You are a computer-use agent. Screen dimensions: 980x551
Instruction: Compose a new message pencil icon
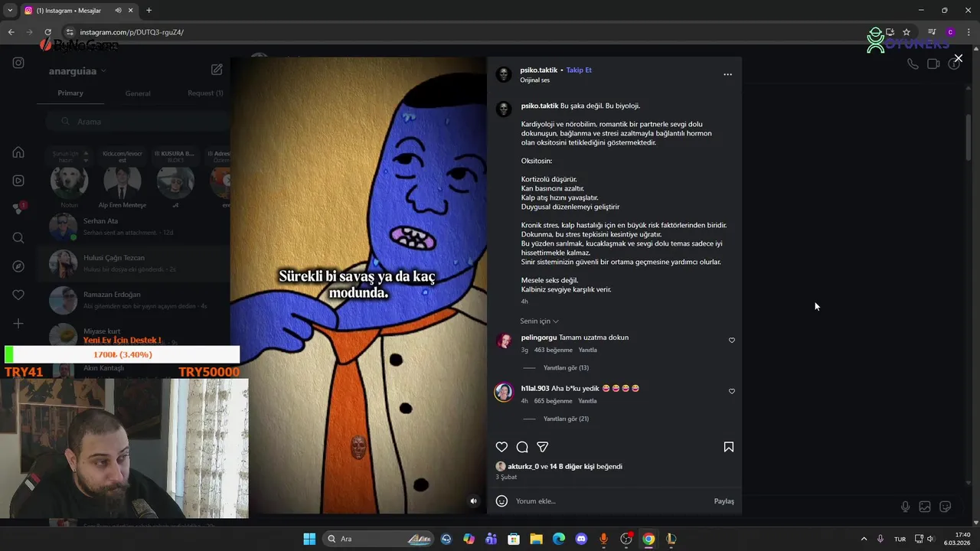[217, 70]
